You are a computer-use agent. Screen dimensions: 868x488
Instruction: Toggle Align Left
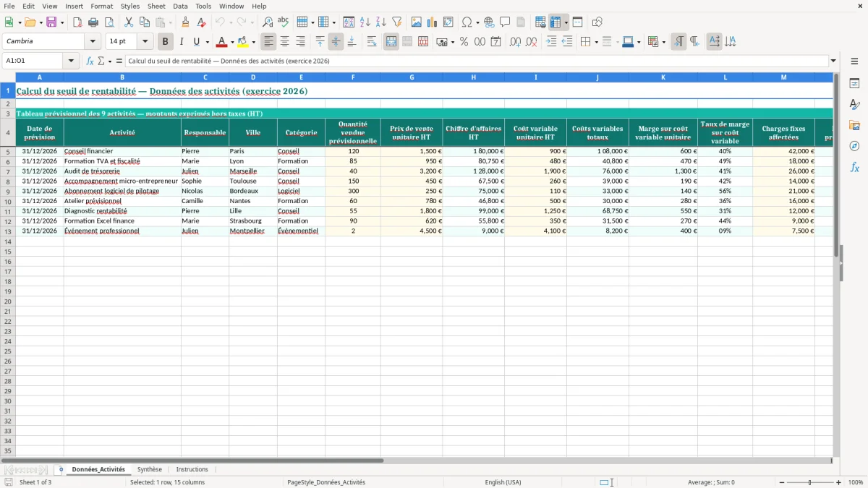[x=269, y=42]
